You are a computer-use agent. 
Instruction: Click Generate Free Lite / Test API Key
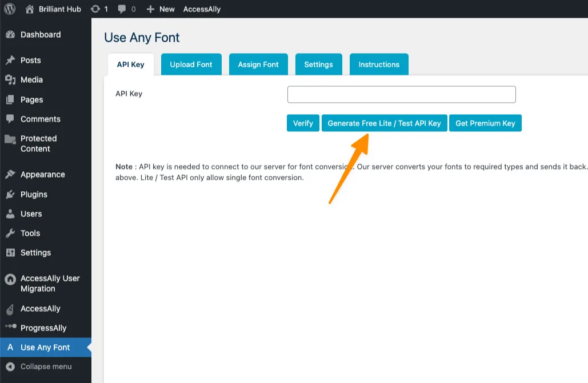tap(384, 123)
